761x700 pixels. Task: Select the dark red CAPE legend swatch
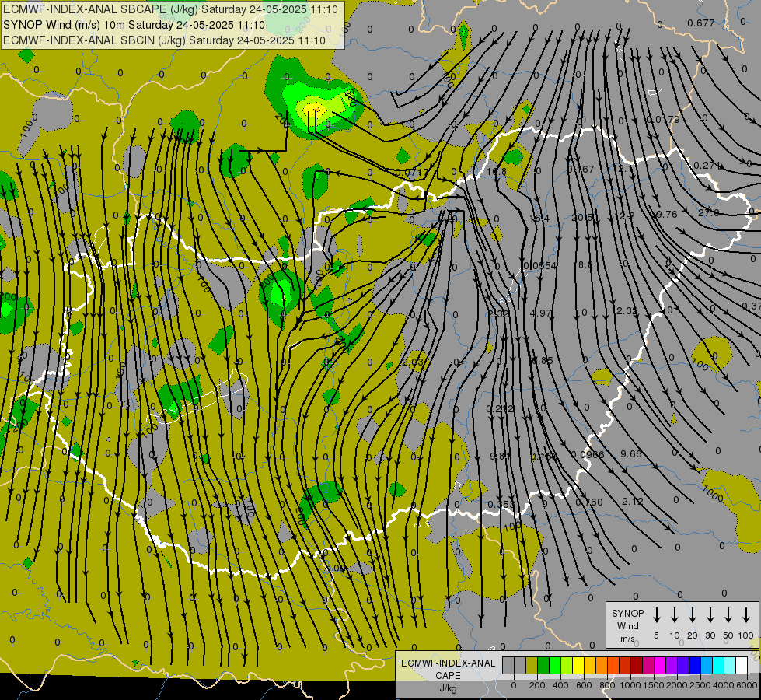pyautogui.click(x=637, y=665)
